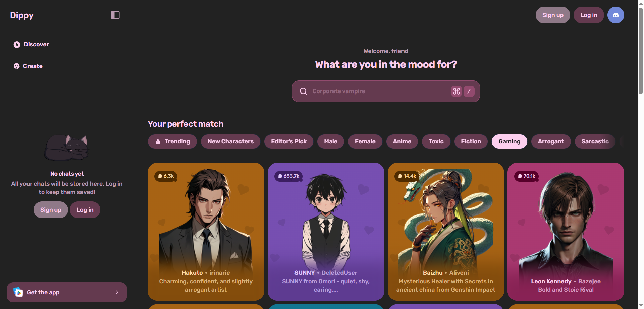
Task: Open the SUNNY character card
Action: tap(326, 232)
